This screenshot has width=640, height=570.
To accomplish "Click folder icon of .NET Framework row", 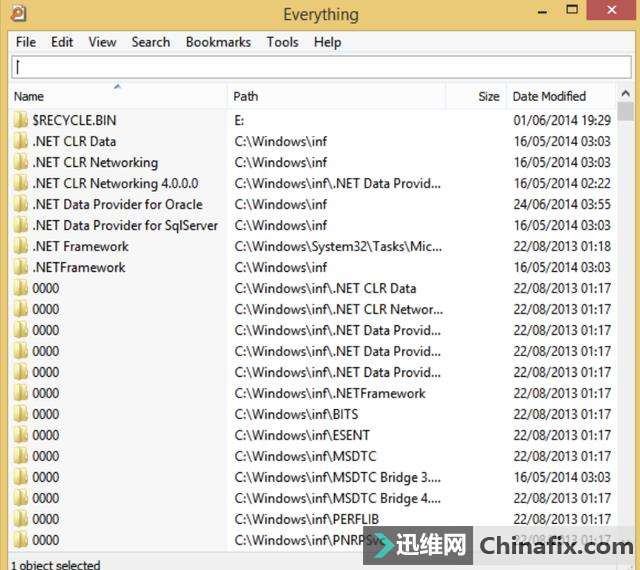I will pyautogui.click(x=21, y=246).
